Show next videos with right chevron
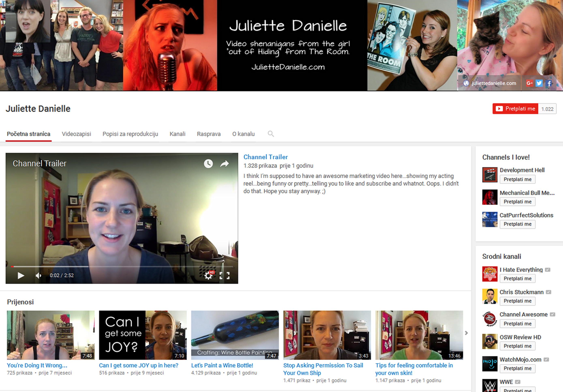This screenshot has width=563, height=392. (466, 333)
